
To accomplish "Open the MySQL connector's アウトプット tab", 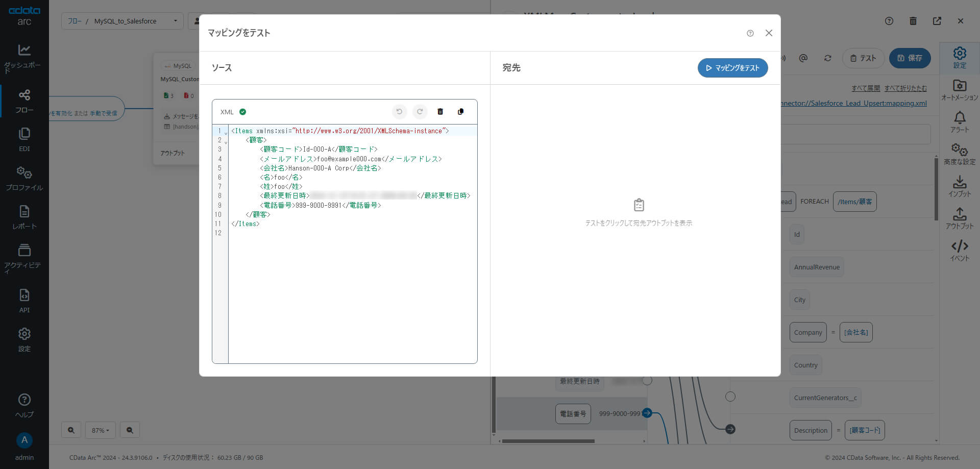I will tap(173, 153).
